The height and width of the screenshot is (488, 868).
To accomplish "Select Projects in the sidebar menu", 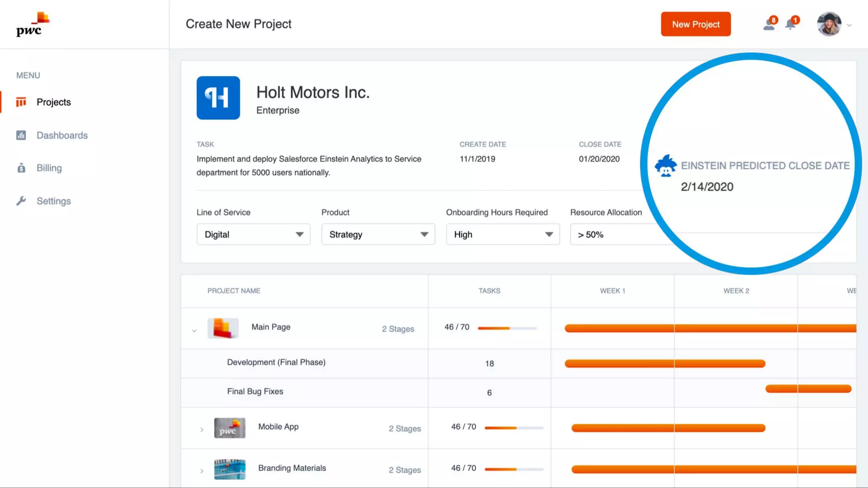I will coord(53,102).
